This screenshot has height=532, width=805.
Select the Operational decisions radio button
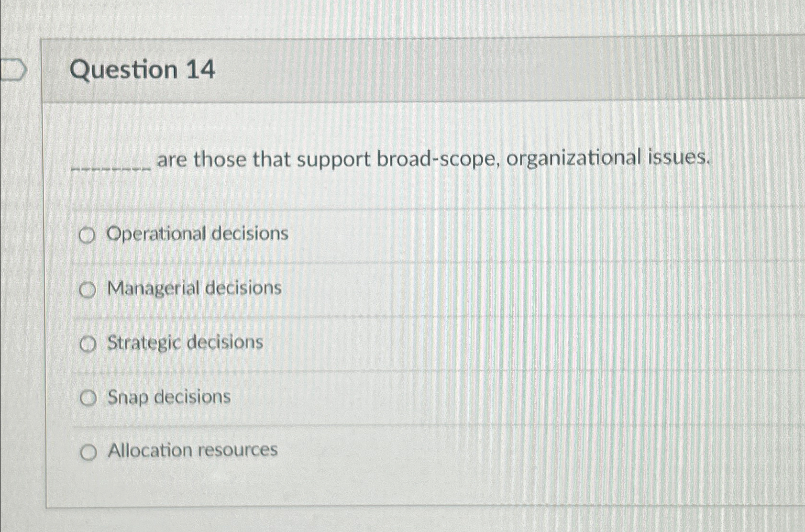pos(88,234)
